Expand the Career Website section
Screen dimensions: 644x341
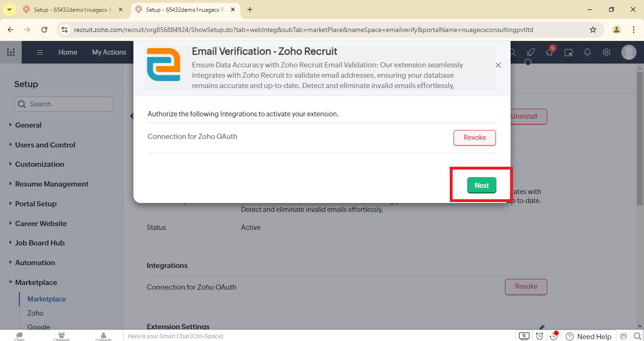(41, 224)
